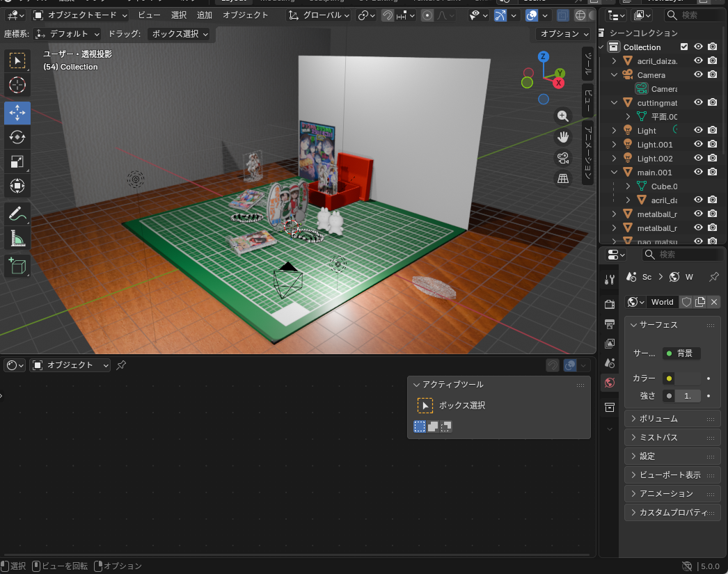Toggle the Collection exclude checkbox
This screenshot has height=574, width=728.
click(x=684, y=47)
